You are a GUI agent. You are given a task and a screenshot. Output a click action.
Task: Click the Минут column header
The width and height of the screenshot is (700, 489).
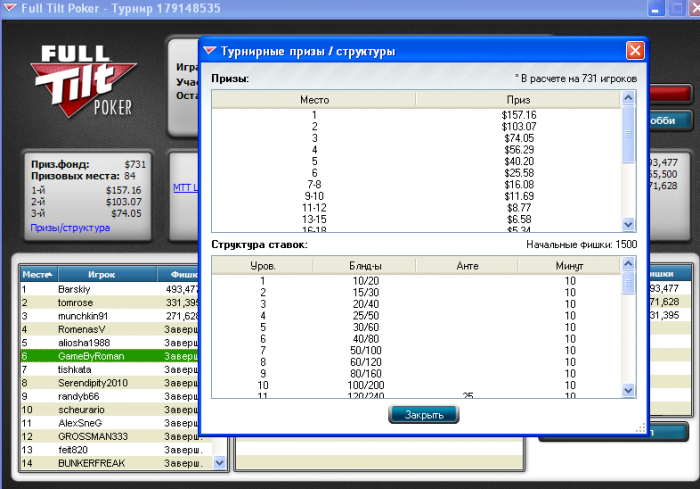tap(569, 266)
